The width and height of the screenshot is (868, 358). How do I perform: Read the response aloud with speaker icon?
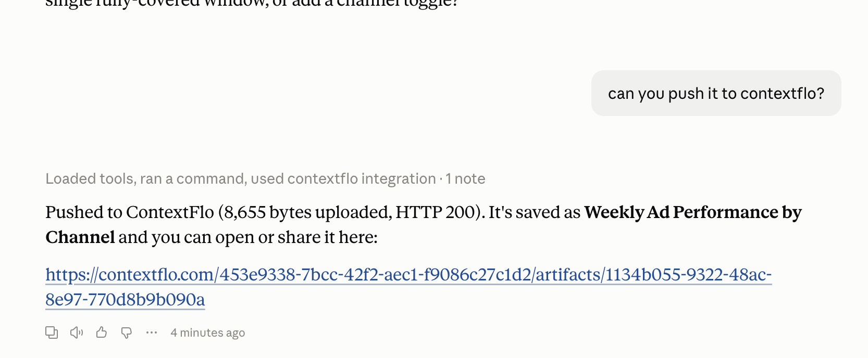point(77,333)
